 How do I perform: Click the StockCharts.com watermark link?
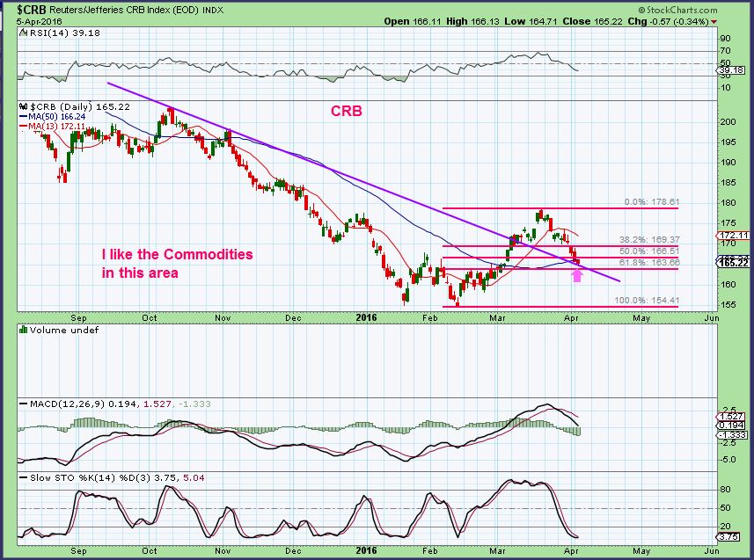(677, 10)
